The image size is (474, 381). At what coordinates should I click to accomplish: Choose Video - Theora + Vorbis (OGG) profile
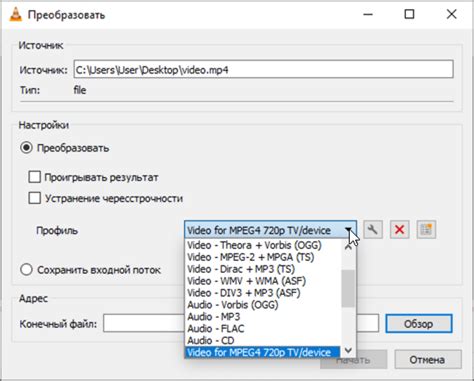[263, 245]
